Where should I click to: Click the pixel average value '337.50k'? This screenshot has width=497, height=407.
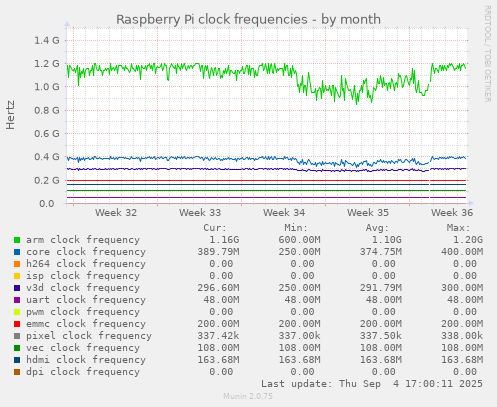coord(381,336)
